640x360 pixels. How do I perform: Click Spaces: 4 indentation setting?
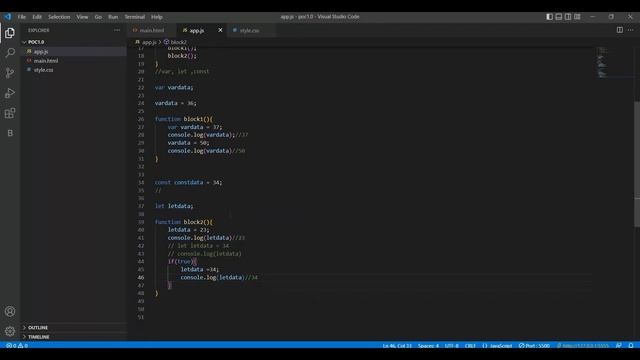428,345
